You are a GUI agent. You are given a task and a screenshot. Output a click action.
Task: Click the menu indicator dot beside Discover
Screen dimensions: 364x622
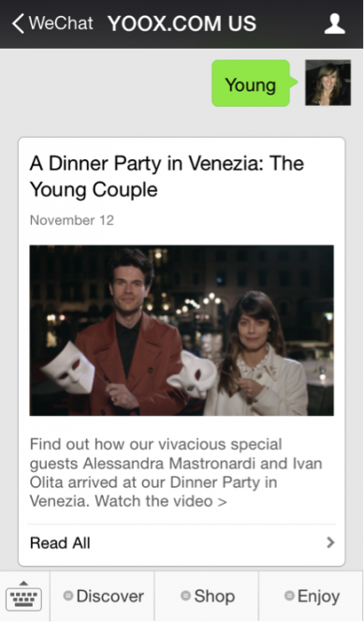68,596
